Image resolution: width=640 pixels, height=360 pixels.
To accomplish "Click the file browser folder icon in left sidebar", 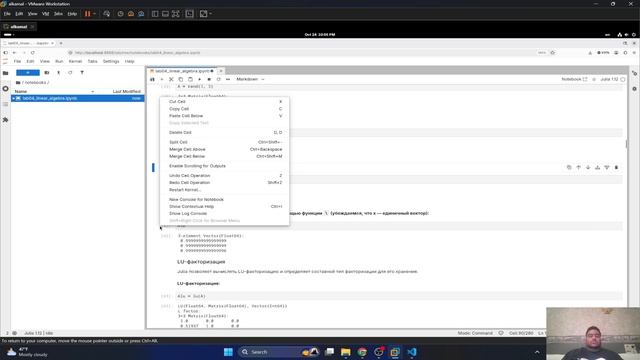I will 5,73.
